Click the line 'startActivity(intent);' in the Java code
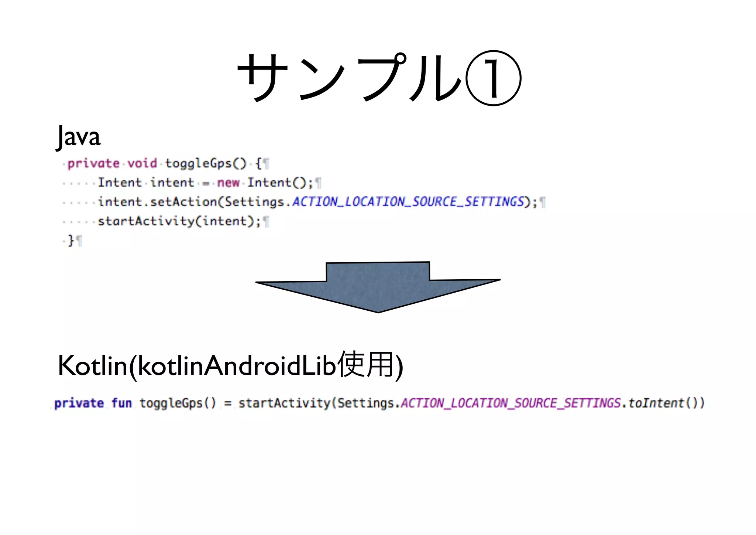The height and width of the screenshot is (535, 756). tap(179, 221)
